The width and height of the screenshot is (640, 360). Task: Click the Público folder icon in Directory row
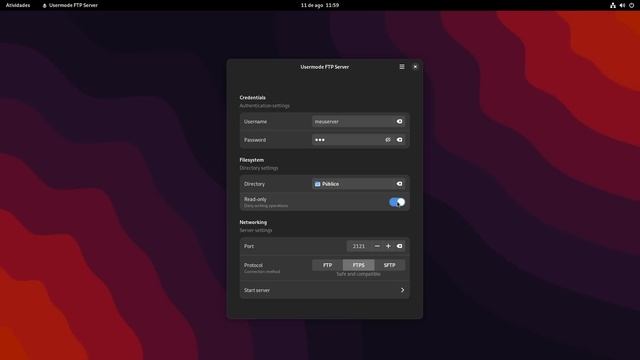(x=318, y=184)
